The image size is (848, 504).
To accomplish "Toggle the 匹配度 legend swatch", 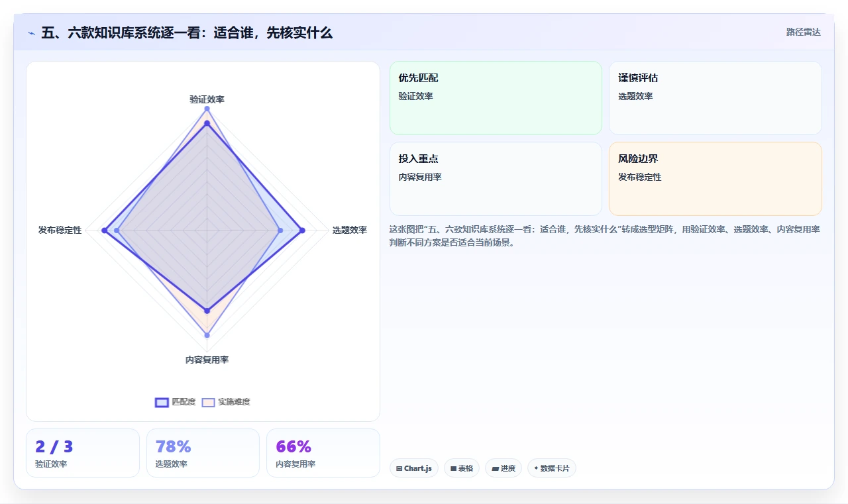I will 162,402.
